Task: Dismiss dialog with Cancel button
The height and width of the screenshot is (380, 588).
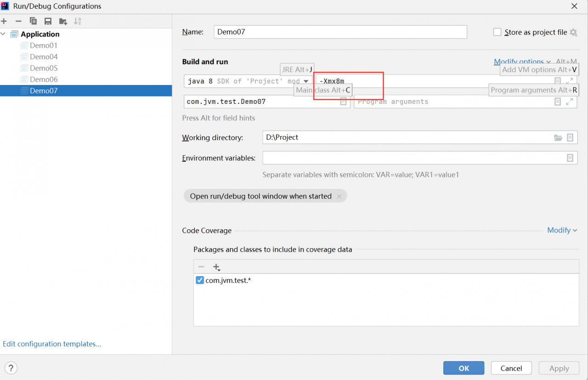Action: (511, 368)
